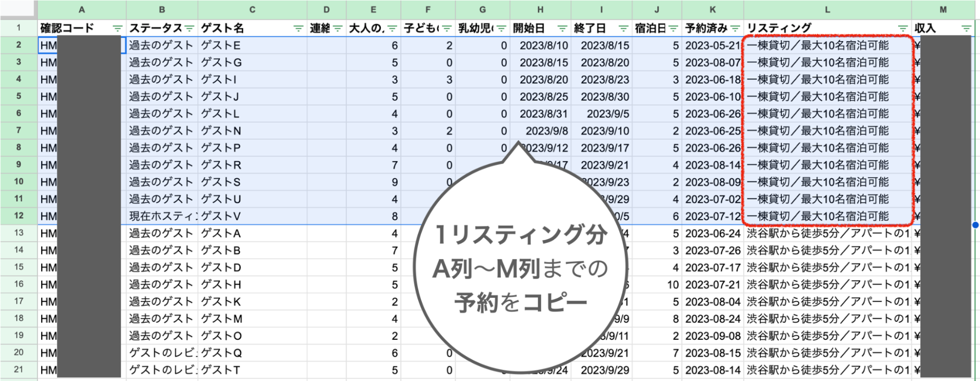Open the 収入 column filter dropdown
Image resolution: width=980 pixels, height=381 pixels.
(x=966, y=28)
